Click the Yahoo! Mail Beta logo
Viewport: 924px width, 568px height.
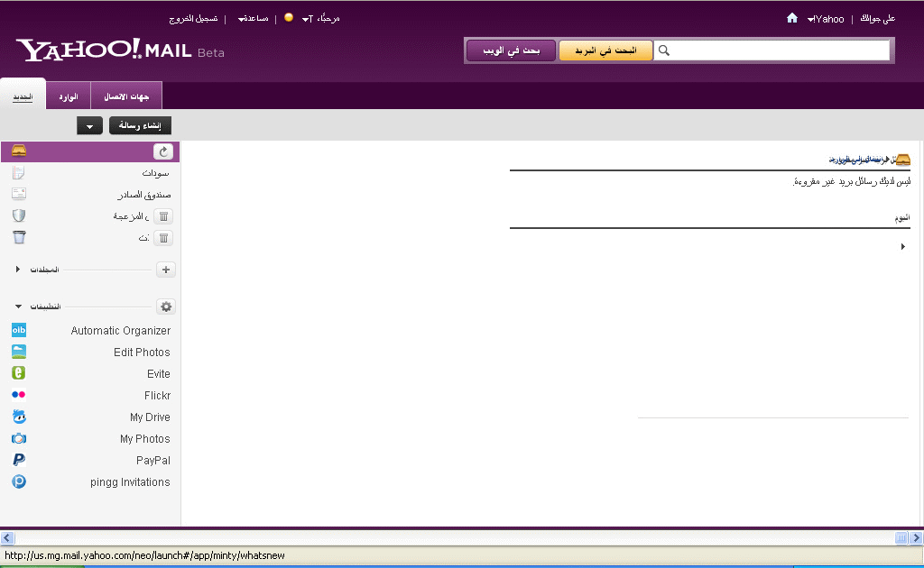pos(120,50)
